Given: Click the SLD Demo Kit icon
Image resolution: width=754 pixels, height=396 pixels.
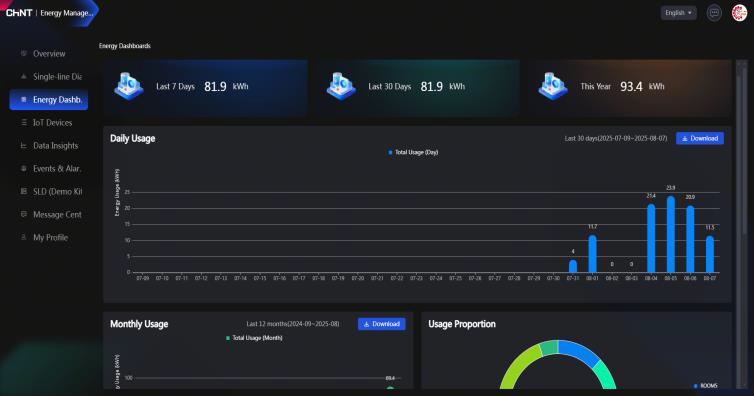Looking at the screenshot, I should pyautogui.click(x=24, y=191).
